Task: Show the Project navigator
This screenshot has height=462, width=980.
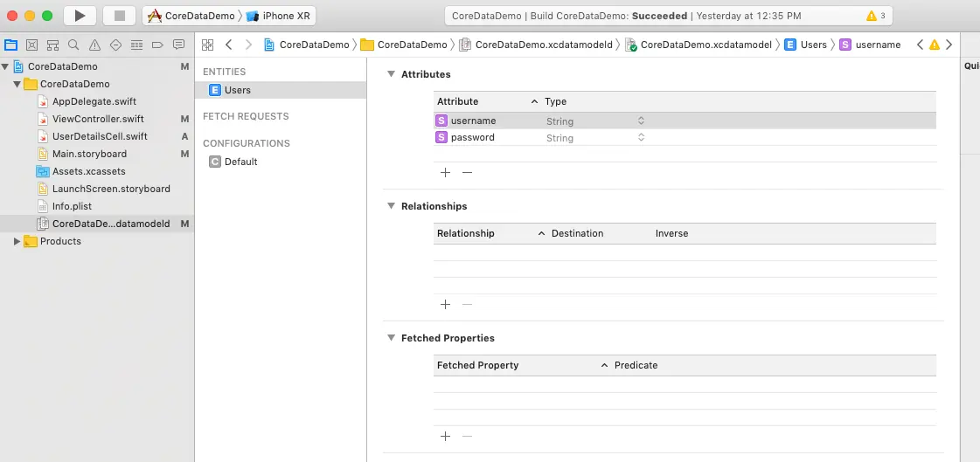Action: click(x=10, y=45)
